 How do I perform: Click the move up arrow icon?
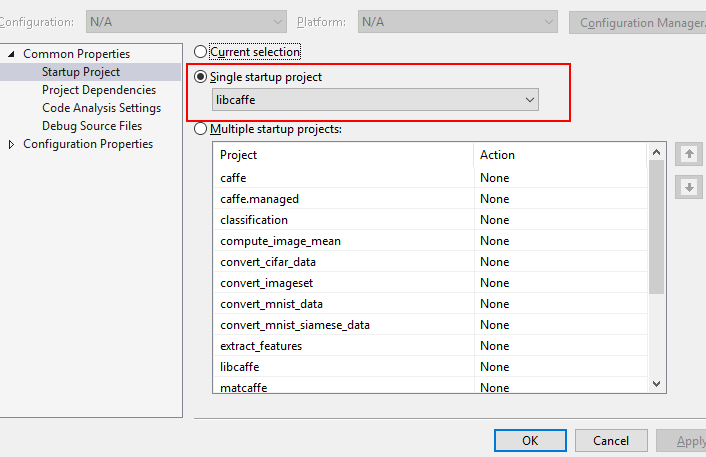pyautogui.click(x=688, y=154)
